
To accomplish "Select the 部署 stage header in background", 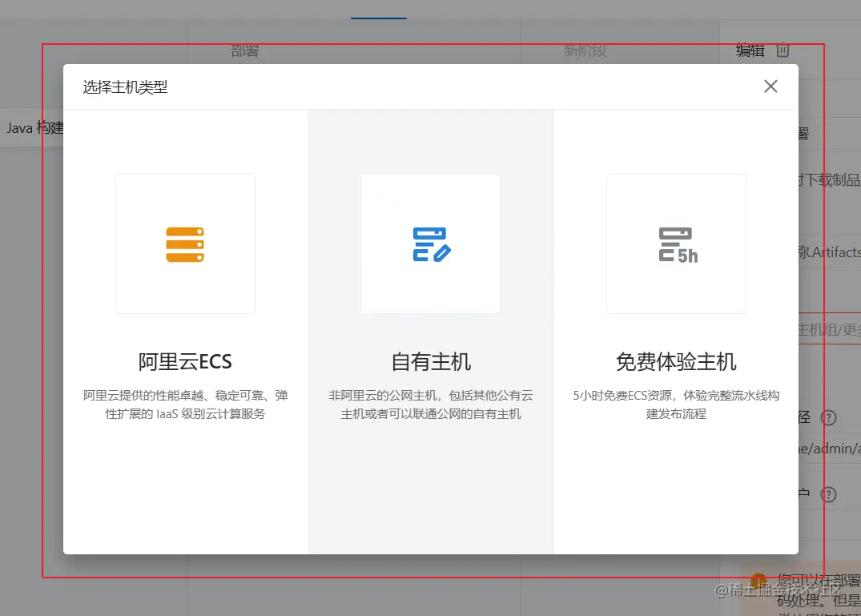I will pos(245,51).
